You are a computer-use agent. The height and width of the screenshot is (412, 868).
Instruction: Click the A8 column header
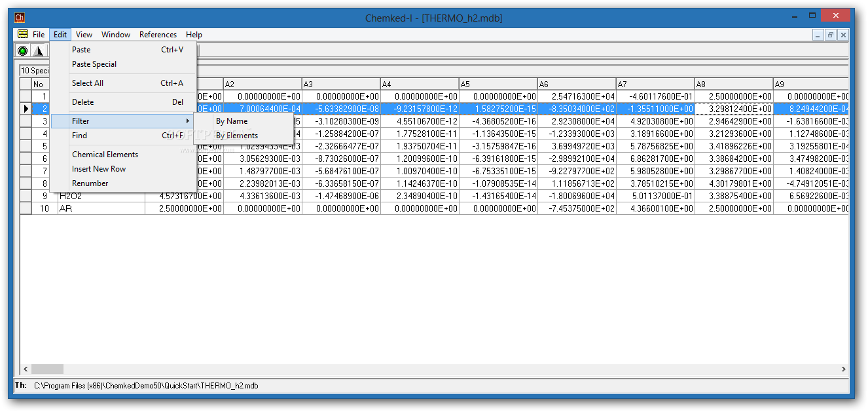click(x=734, y=84)
